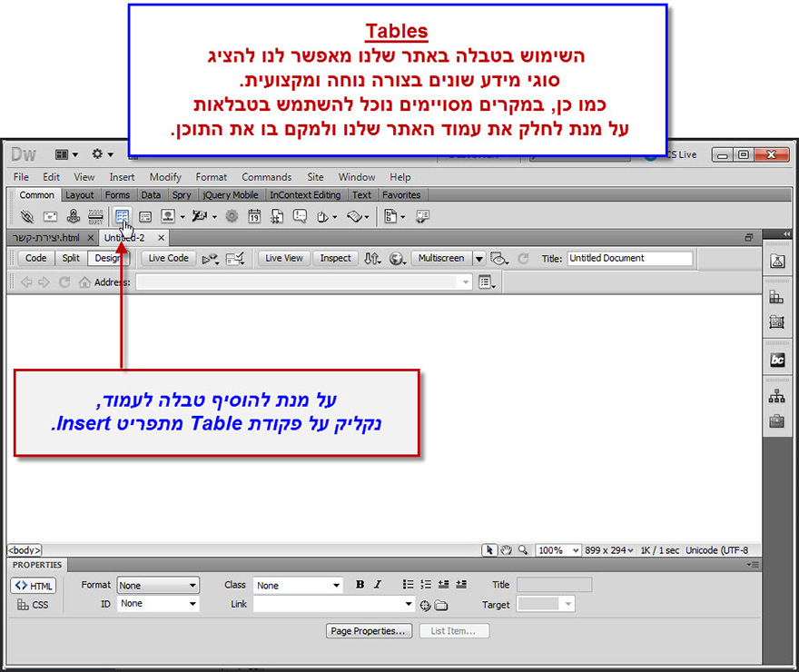
Task: Click the Live Code button
Action: pos(168,258)
